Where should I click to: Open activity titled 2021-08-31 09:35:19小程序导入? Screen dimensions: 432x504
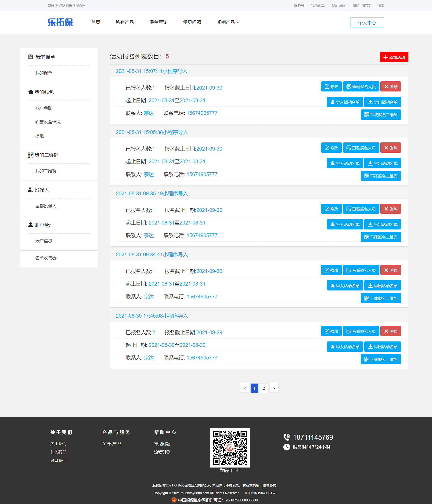point(152,193)
